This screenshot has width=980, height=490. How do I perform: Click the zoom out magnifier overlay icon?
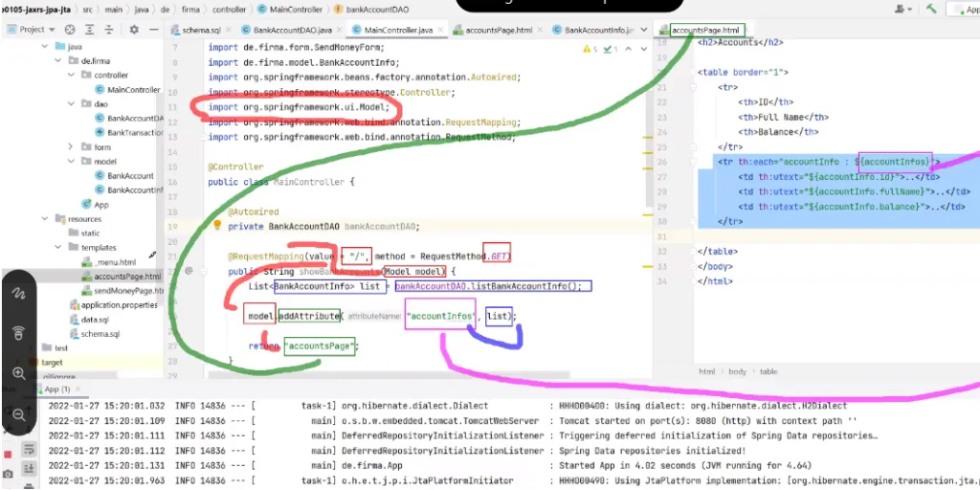[x=19, y=413]
